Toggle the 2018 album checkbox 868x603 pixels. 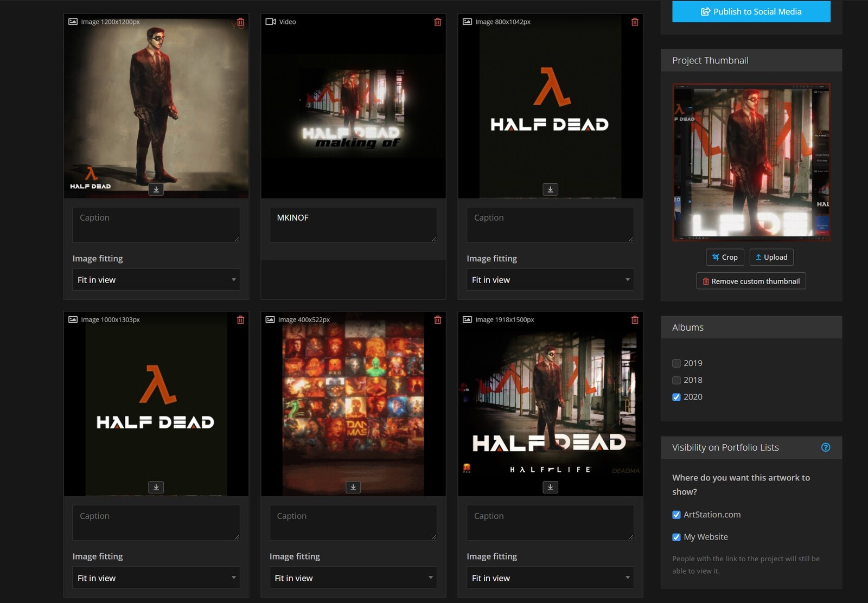click(x=676, y=380)
